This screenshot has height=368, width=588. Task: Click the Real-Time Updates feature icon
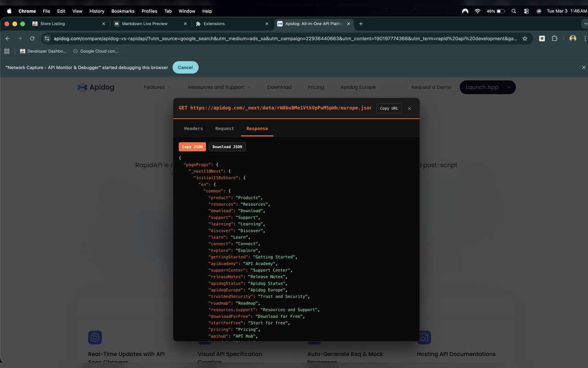tap(95, 338)
